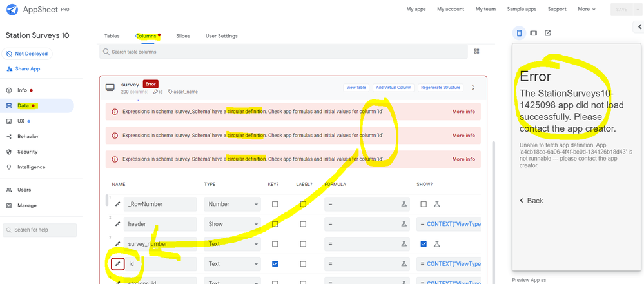Image resolution: width=644 pixels, height=284 pixels.
Task: Open the Manage section in sidebar
Action: point(26,205)
